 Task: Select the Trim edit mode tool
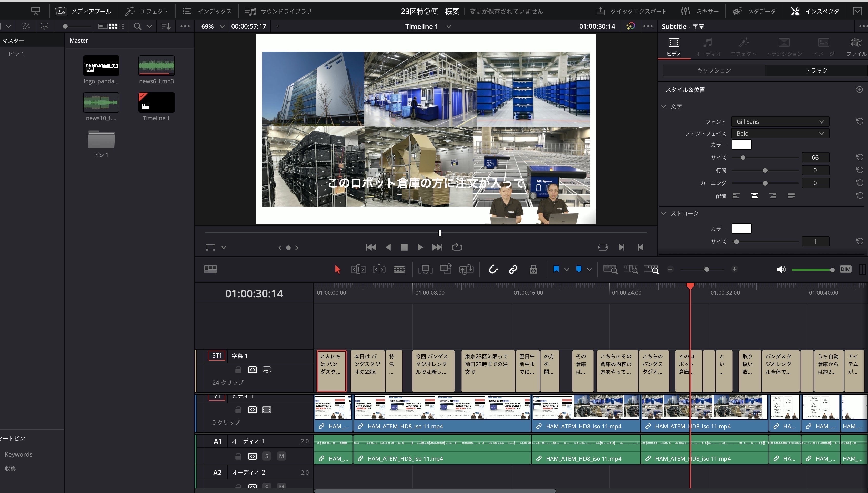pyautogui.click(x=358, y=269)
